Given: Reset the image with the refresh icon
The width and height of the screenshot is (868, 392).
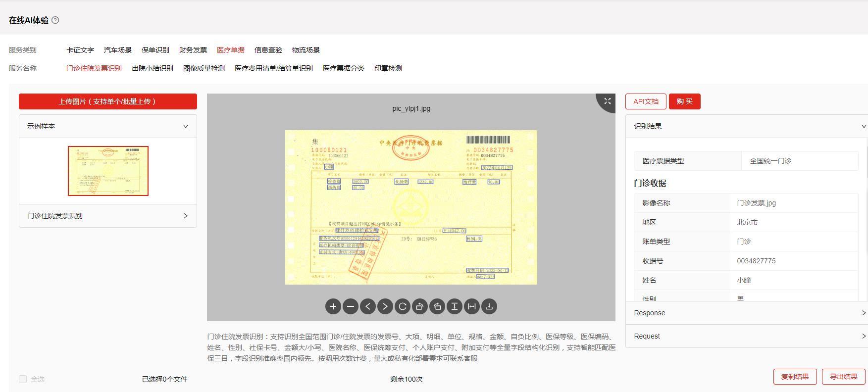Looking at the screenshot, I should pos(403,306).
